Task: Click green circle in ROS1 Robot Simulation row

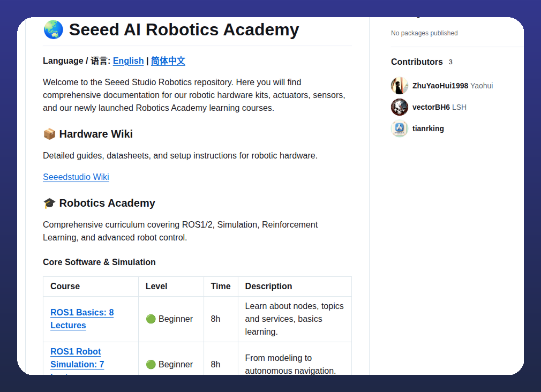Action: [151, 364]
